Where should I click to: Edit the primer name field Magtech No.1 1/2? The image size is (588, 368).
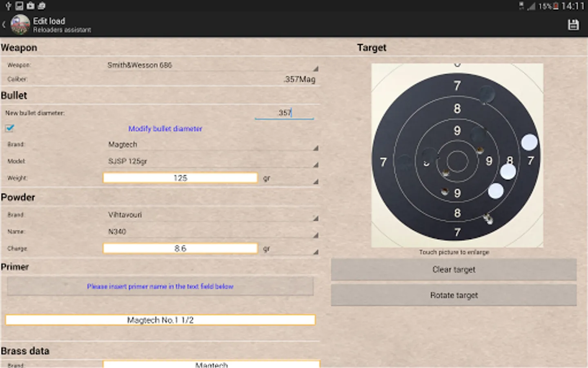pos(160,320)
